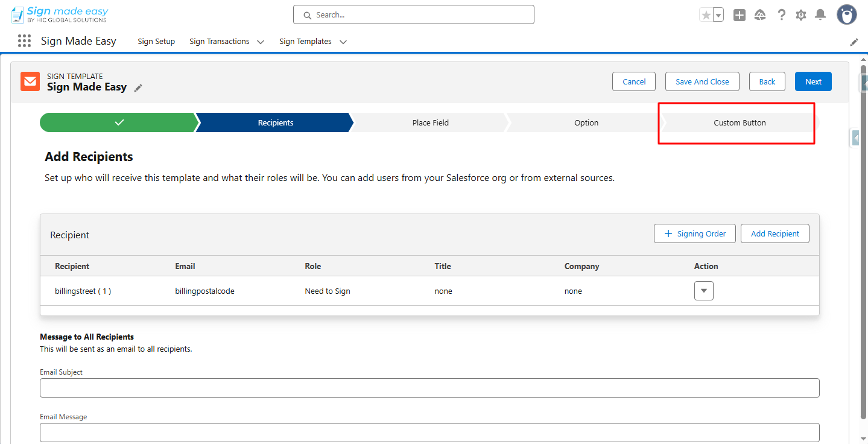Go to the Custom Button step
The image size is (868, 444).
(740, 122)
